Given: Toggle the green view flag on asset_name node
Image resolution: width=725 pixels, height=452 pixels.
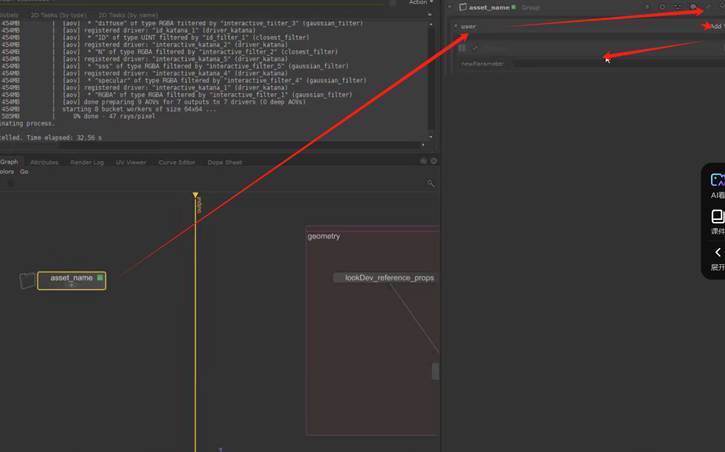Looking at the screenshot, I should [100, 278].
